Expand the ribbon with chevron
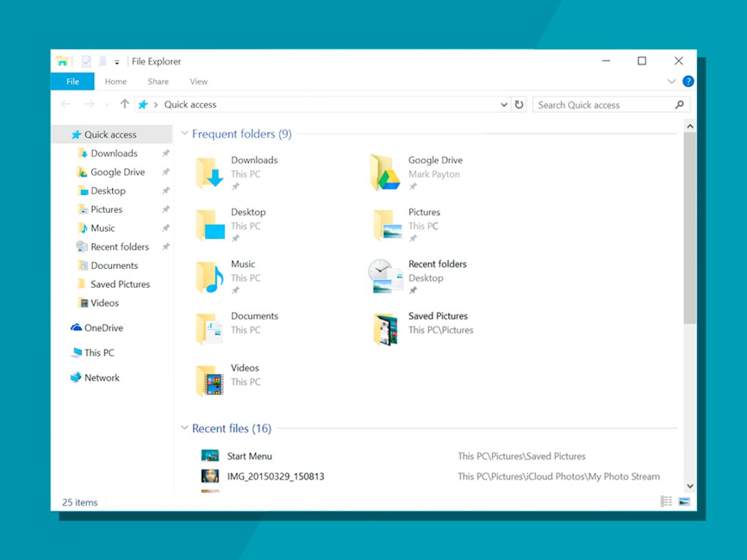The image size is (747, 560). [x=671, y=82]
